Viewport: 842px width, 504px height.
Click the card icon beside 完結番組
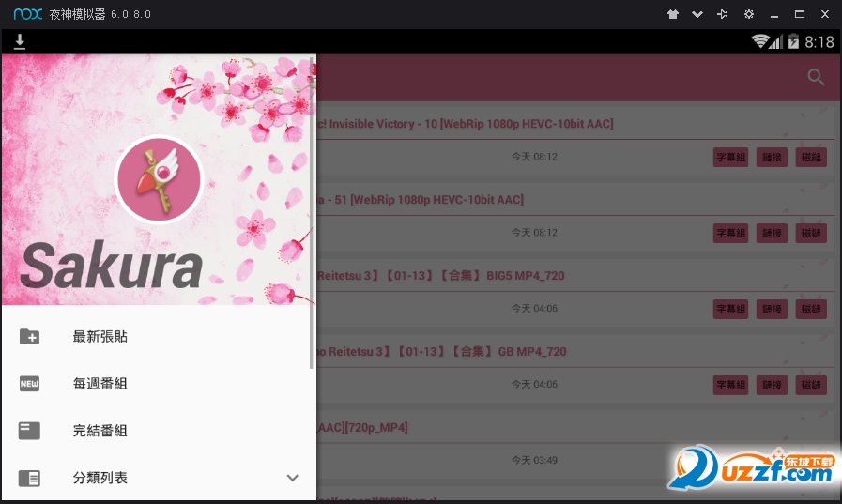[29, 431]
